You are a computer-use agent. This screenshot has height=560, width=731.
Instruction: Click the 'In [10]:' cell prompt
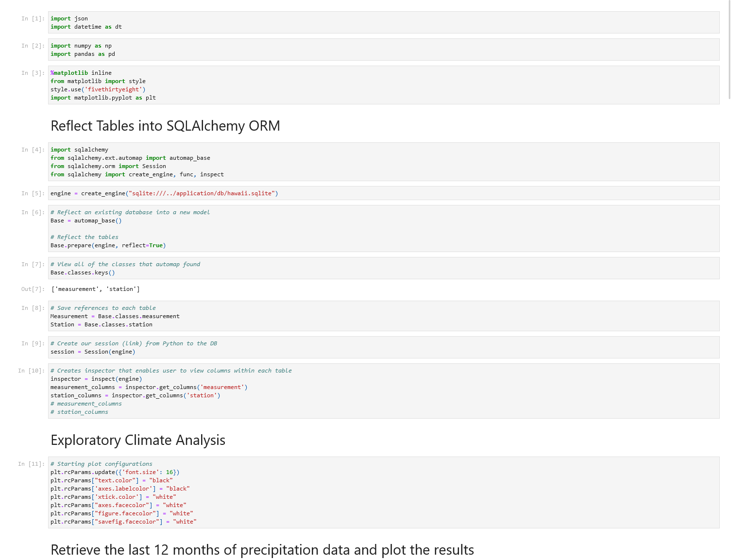(x=31, y=371)
